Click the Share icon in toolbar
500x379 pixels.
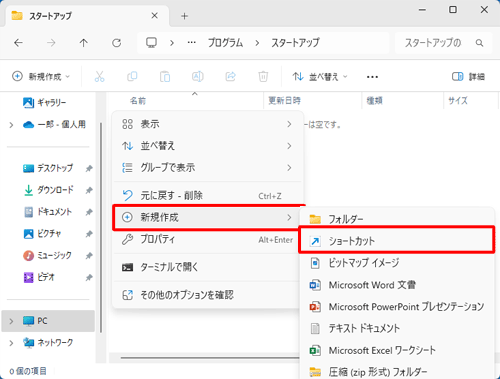pyautogui.click(x=230, y=77)
